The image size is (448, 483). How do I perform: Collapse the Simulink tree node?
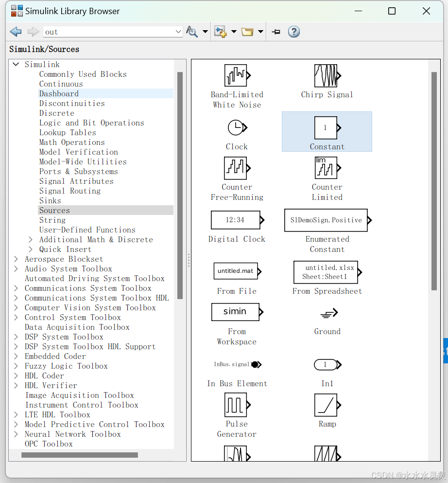click(16, 64)
